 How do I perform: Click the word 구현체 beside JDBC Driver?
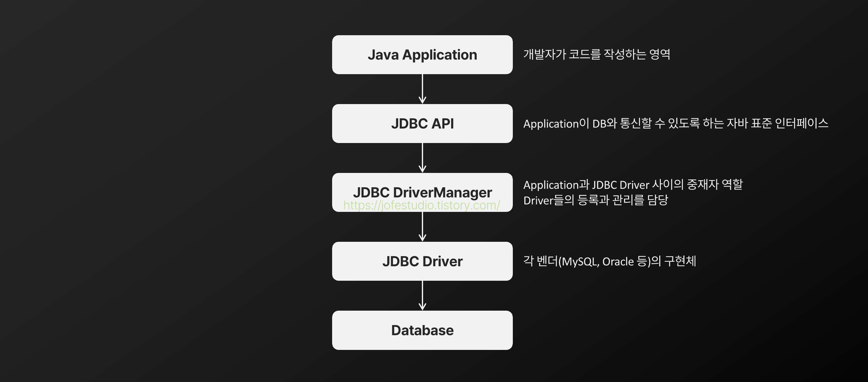tap(680, 261)
